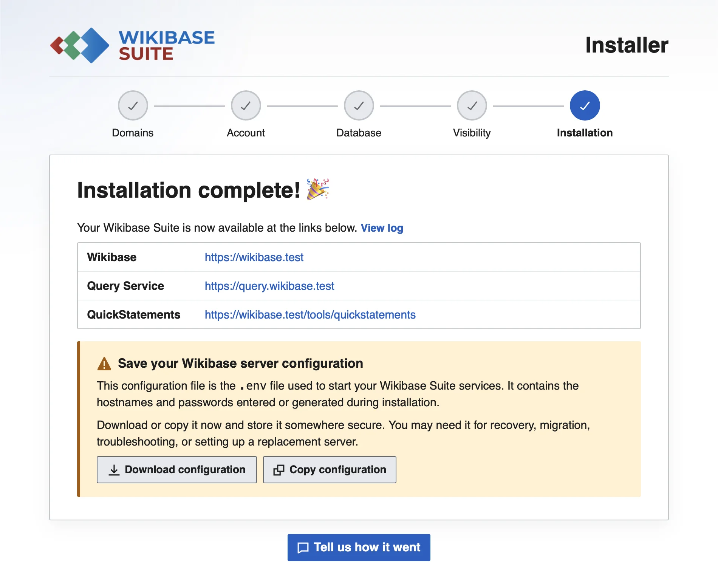Click Save your Wikibase server configuration heading
This screenshot has width=718, height=588.
tap(240, 364)
